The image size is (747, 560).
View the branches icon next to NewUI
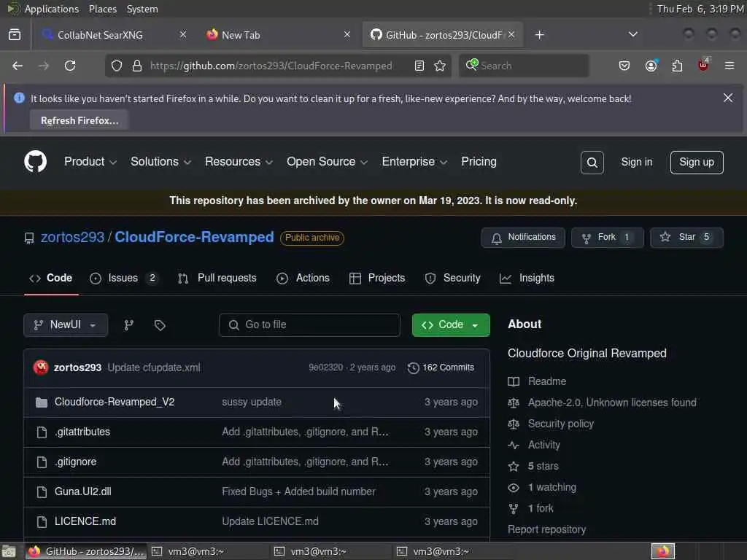[128, 325]
